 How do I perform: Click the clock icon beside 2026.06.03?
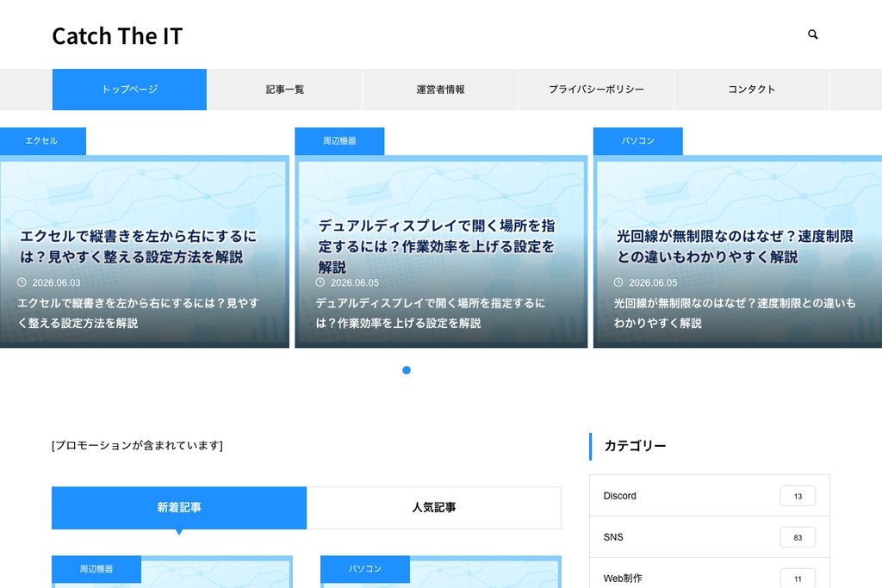[22, 282]
